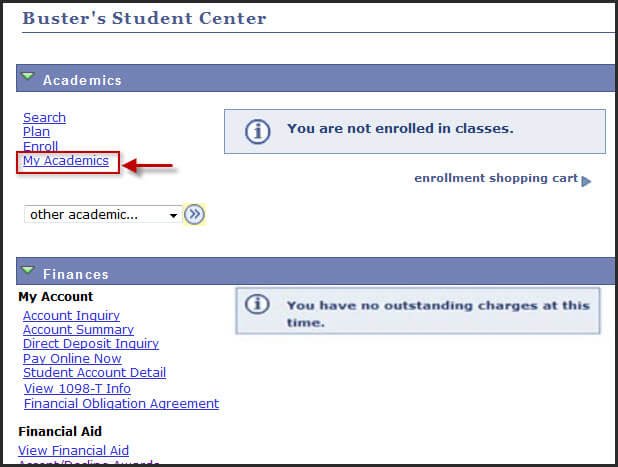Collapse the Finances section triangle

[x=28, y=270]
